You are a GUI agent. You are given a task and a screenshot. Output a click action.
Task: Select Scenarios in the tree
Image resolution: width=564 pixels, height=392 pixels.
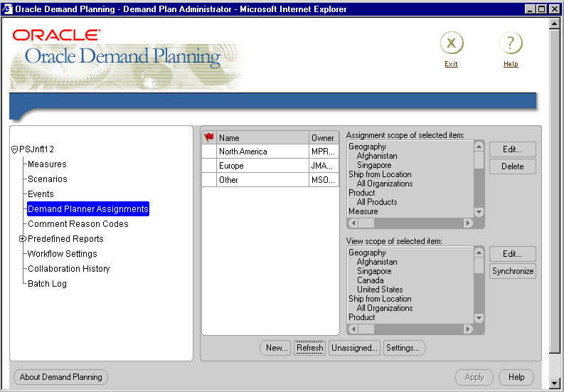point(48,179)
